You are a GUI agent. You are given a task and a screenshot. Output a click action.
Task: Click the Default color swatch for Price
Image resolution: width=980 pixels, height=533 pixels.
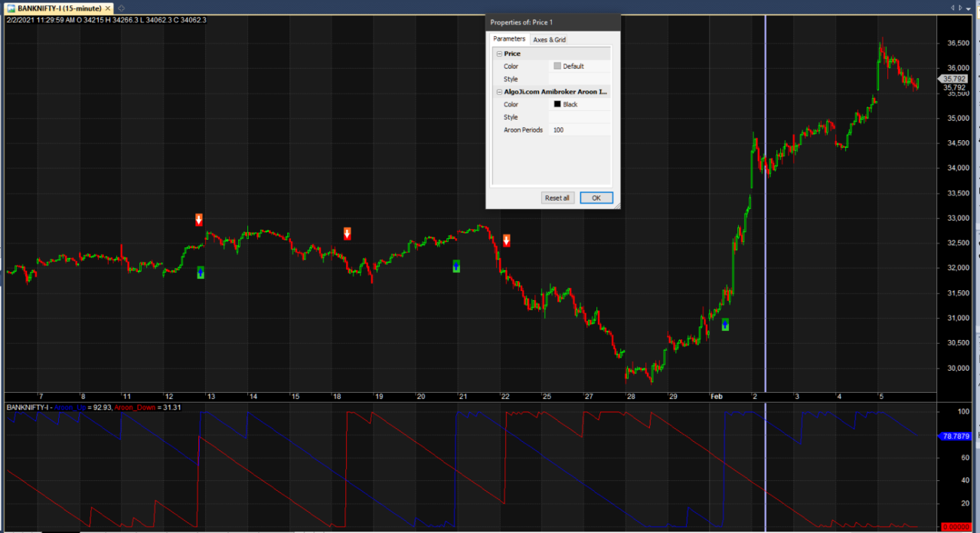(559, 66)
